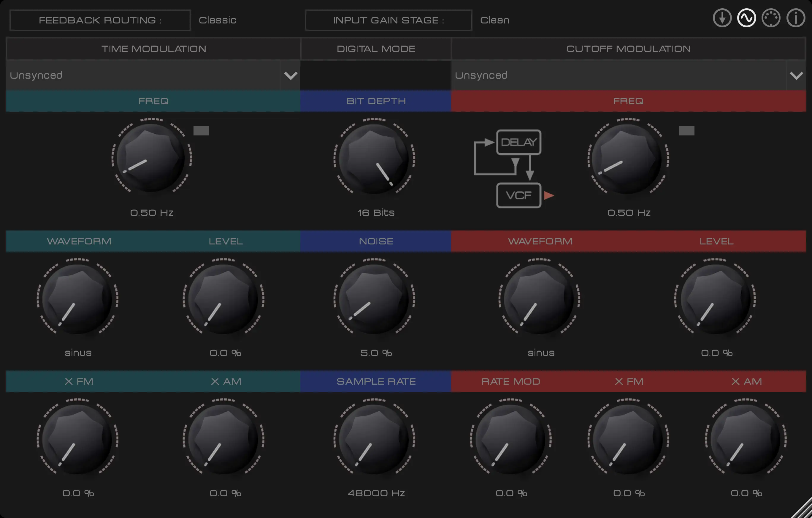Image resolution: width=812 pixels, height=518 pixels.
Task: Click the Time Modulation FREQ knob
Action: pyautogui.click(x=152, y=158)
